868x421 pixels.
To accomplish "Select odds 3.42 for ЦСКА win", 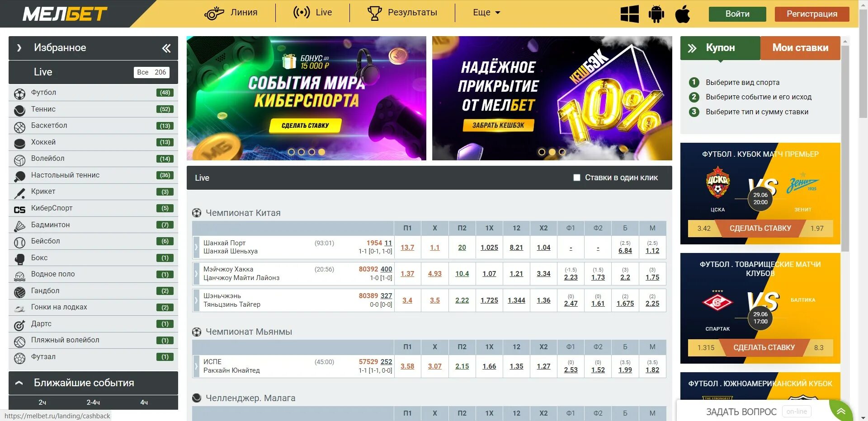I will pyautogui.click(x=704, y=229).
